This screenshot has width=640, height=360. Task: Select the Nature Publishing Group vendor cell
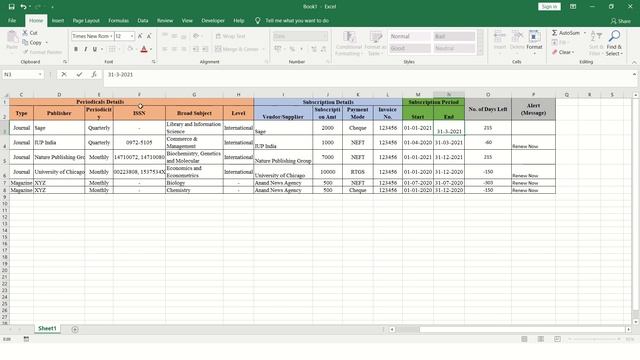tap(283, 157)
